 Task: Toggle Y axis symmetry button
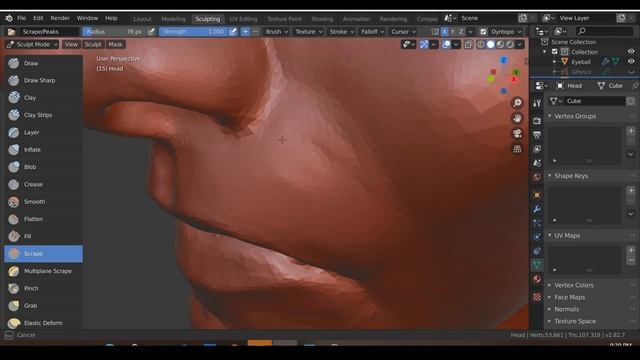[x=453, y=32]
